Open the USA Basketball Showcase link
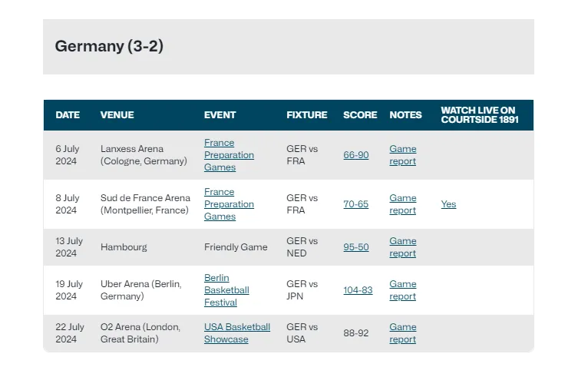 (236, 333)
